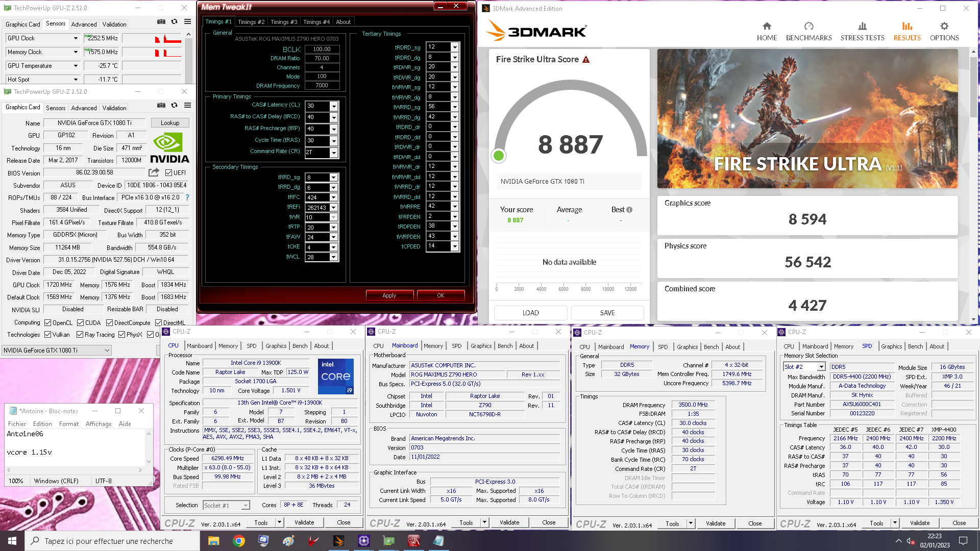Image resolution: width=980 pixels, height=551 pixels.
Task: Expand Memory Clock sensor dropdown
Action: point(76,52)
